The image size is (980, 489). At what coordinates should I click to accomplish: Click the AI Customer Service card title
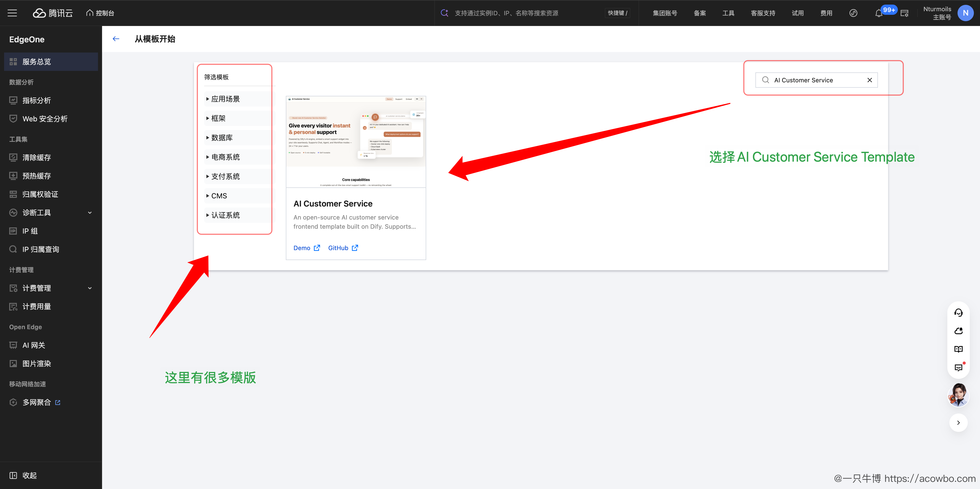(x=333, y=204)
